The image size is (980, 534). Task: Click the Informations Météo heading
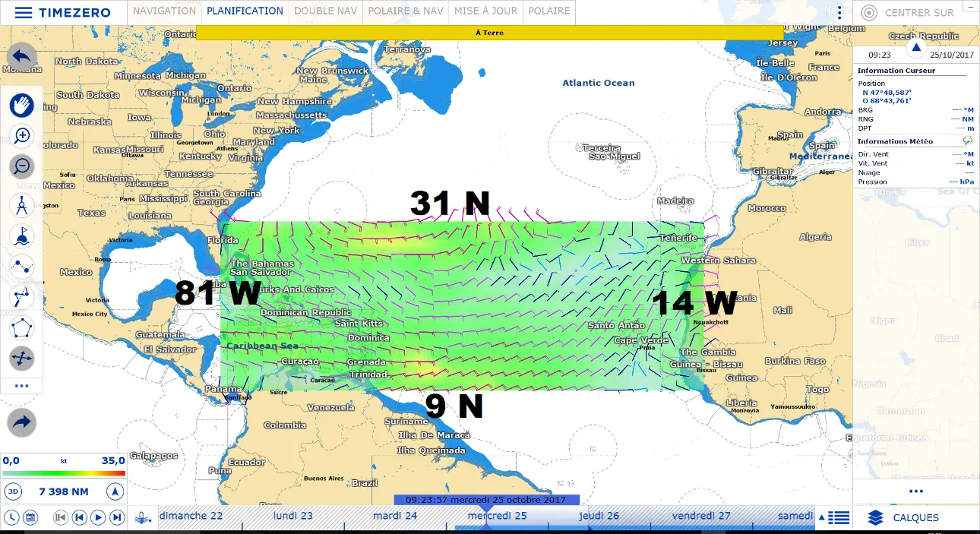coord(893,141)
